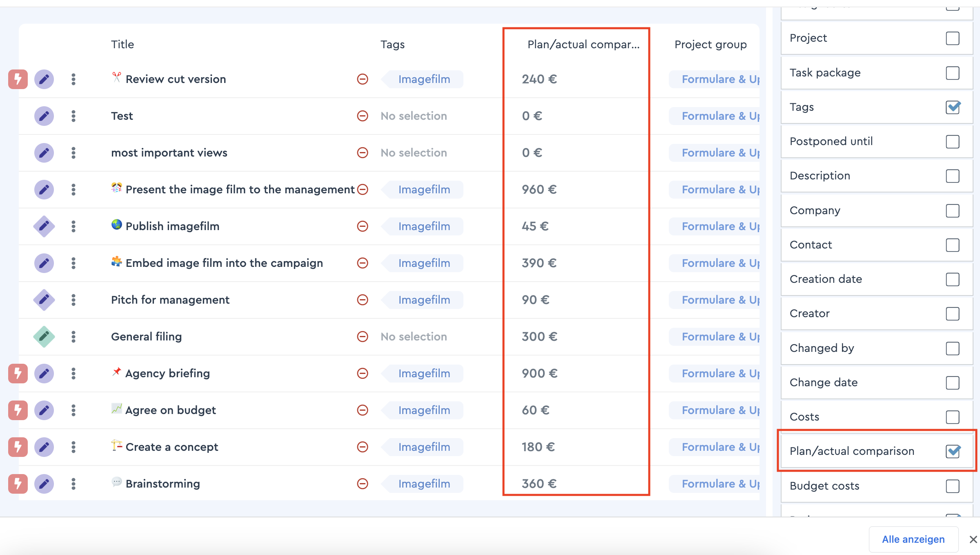Click the Alle anzeigen button
The image size is (980, 555).
(x=913, y=539)
